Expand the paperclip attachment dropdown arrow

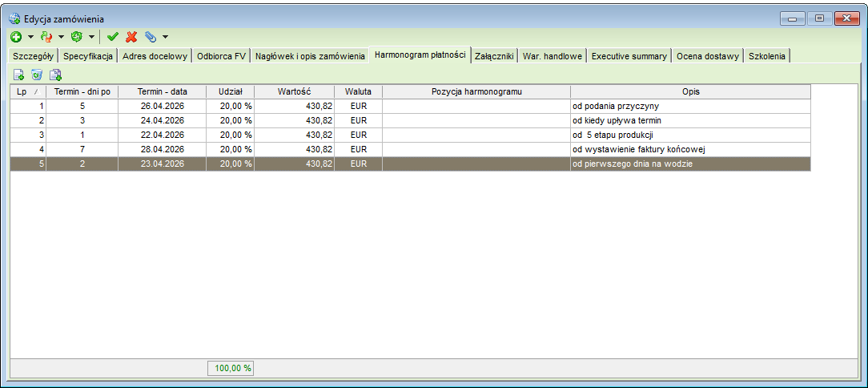165,37
